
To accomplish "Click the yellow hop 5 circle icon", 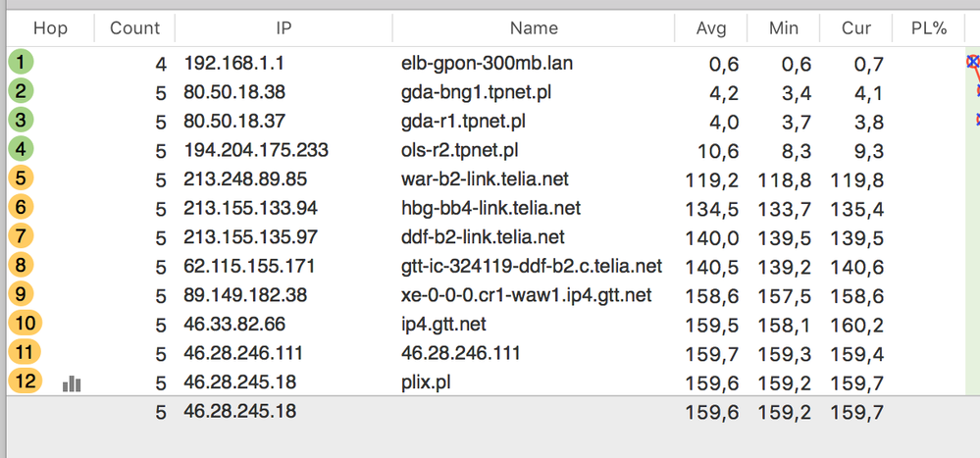I will point(21,179).
